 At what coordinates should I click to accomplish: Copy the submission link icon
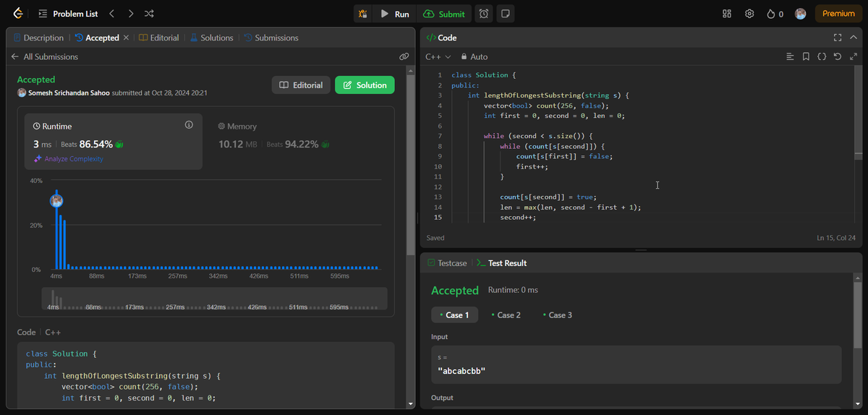click(404, 56)
